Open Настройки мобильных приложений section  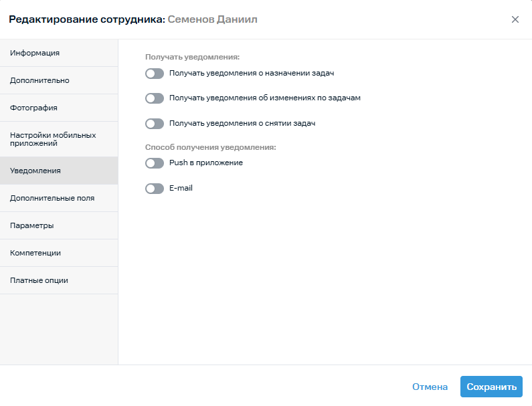59,139
